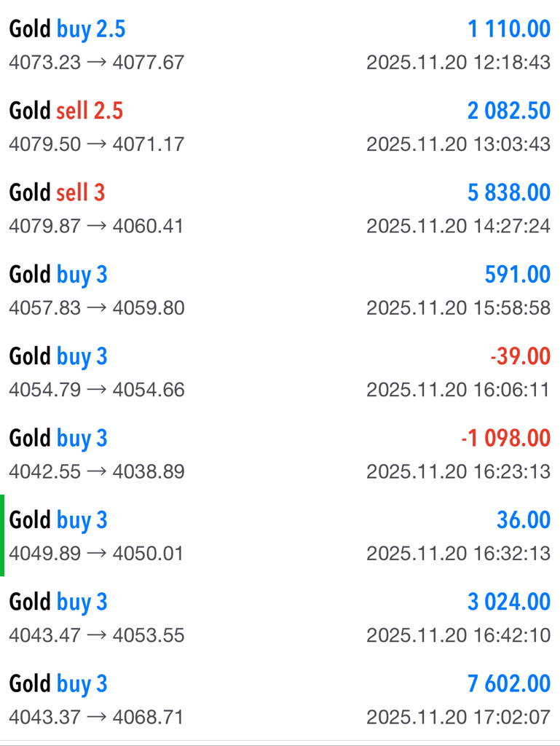Click the 591.00 profit value

coord(517,275)
